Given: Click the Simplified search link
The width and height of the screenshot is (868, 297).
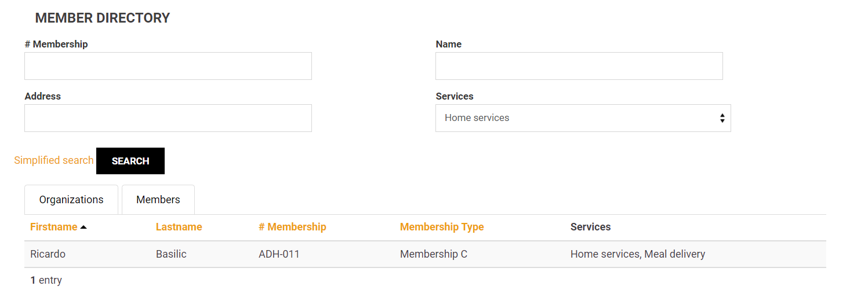Looking at the screenshot, I should (x=53, y=160).
